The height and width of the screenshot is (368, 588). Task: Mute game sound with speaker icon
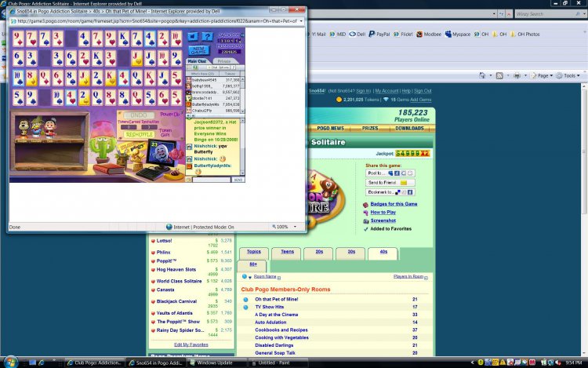[193, 36]
